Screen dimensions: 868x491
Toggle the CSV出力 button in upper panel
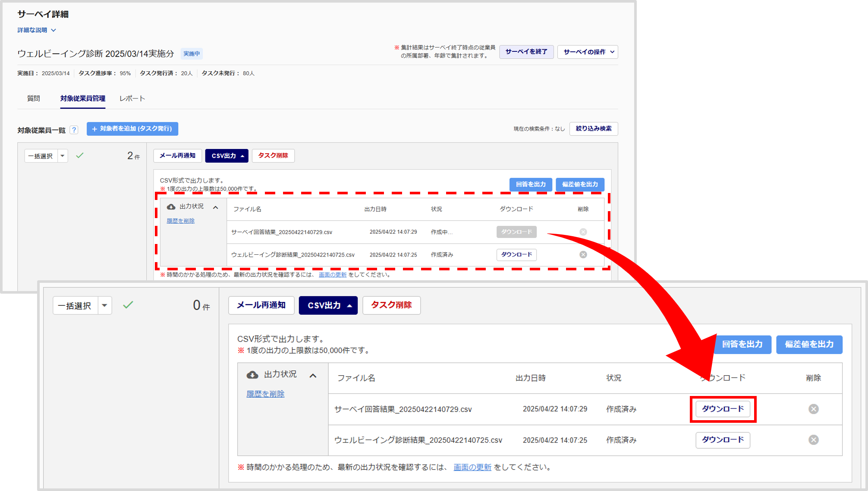(x=227, y=156)
